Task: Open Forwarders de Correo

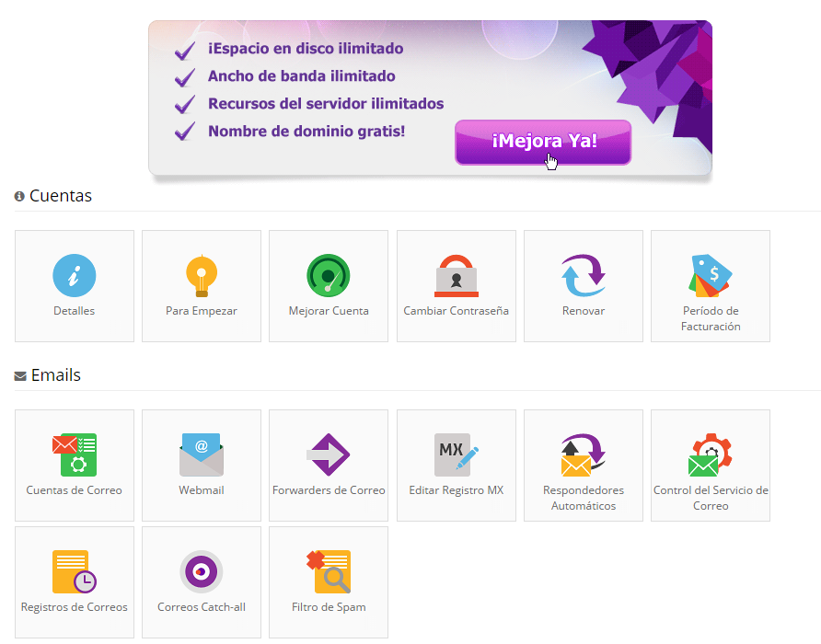Action: (329, 454)
